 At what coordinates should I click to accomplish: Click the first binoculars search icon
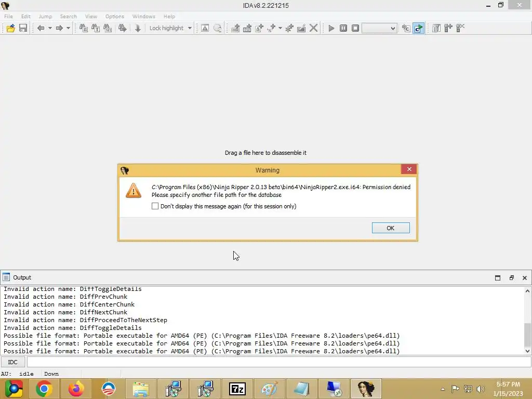(84, 28)
